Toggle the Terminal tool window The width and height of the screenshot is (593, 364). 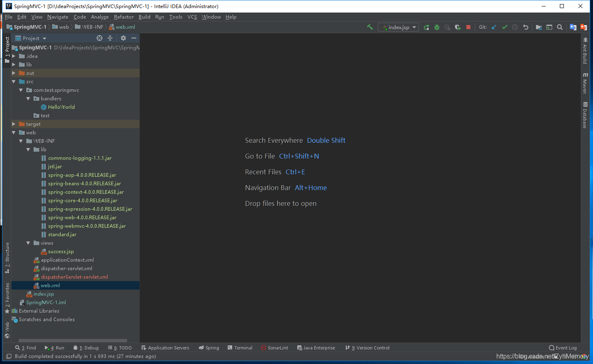240,348
